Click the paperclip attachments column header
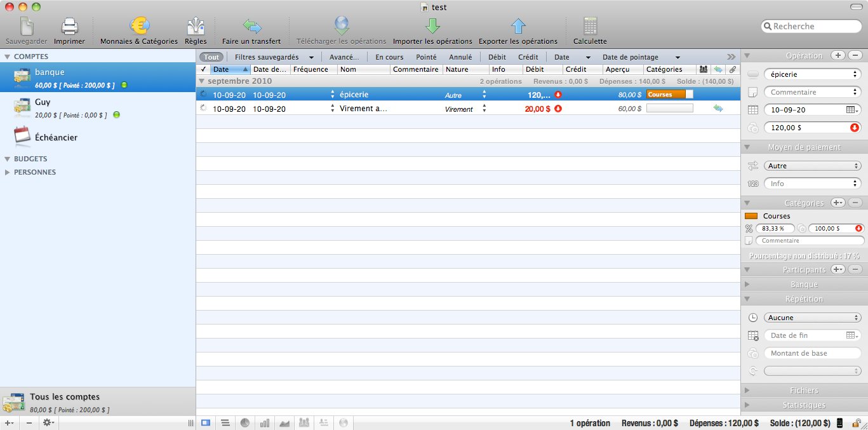Screen dimensions: 868x430 [x=733, y=69]
